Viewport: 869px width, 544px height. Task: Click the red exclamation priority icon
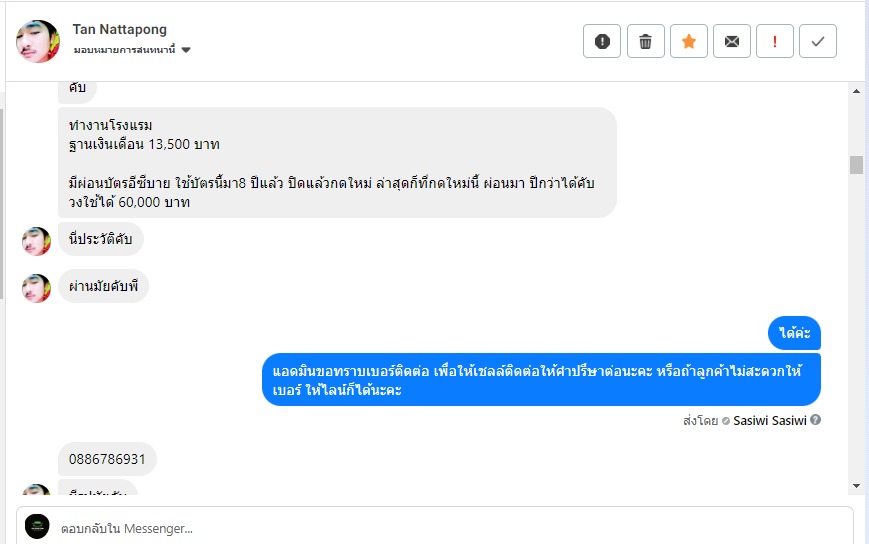coord(775,41)
